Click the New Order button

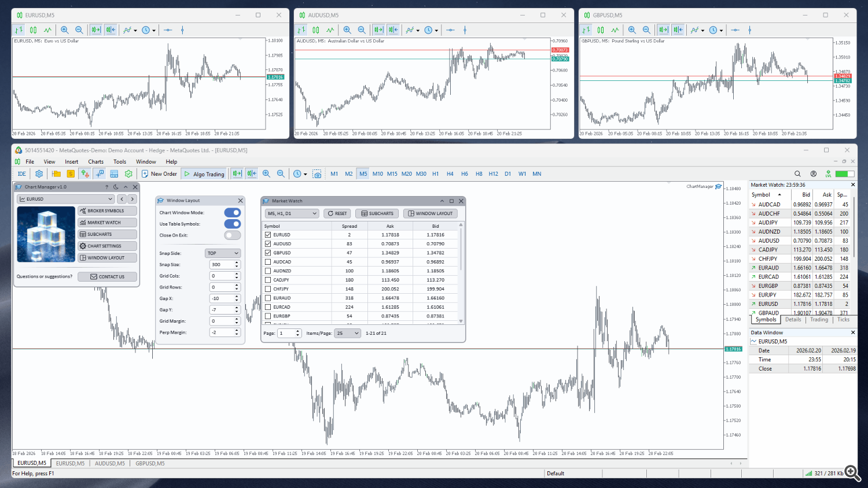pos(159,173)
